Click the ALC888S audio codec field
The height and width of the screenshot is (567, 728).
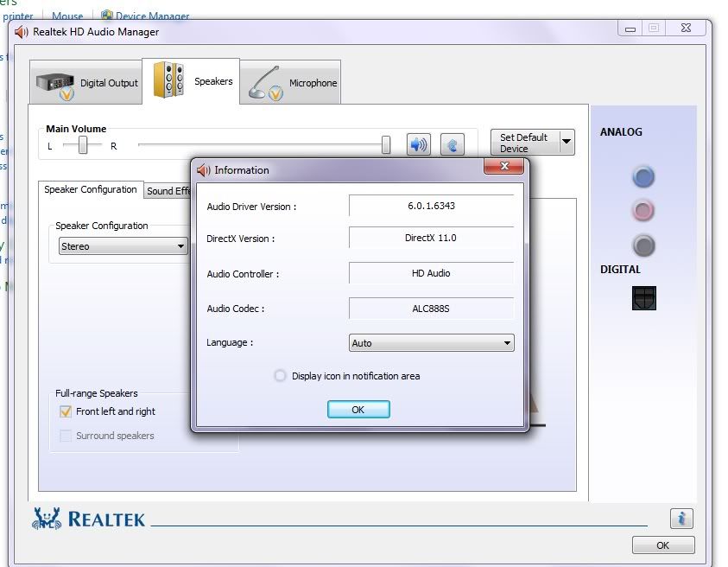(x=431, y=309)
